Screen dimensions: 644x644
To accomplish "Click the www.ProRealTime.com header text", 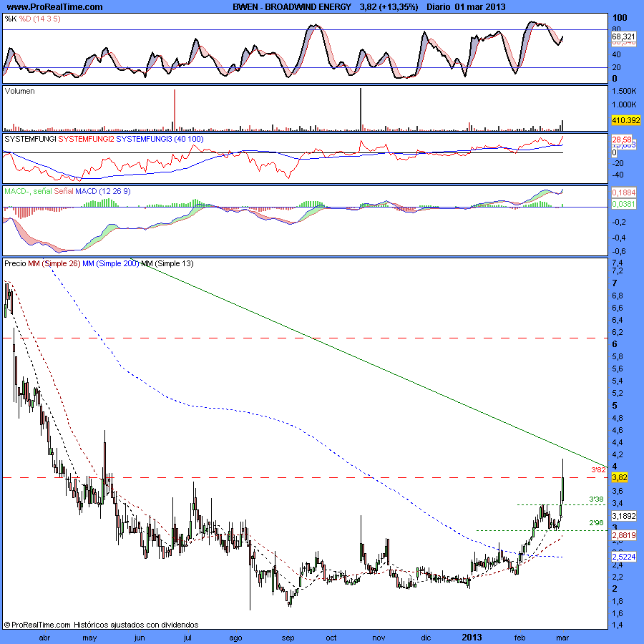I will tap(55, 6).
